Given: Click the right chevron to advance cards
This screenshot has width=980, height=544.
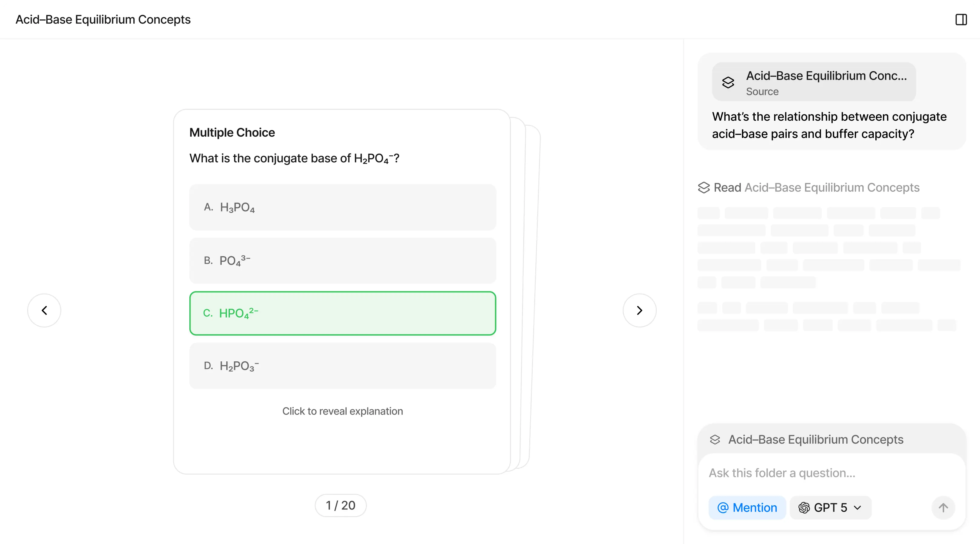Looking at the screenshot, I should pos(639,310).
